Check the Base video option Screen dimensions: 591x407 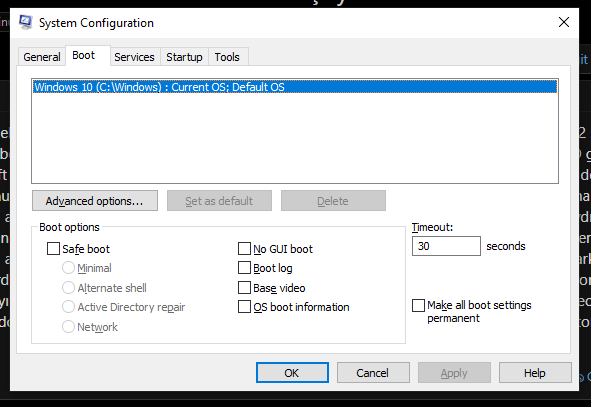[x=244, y=288]
